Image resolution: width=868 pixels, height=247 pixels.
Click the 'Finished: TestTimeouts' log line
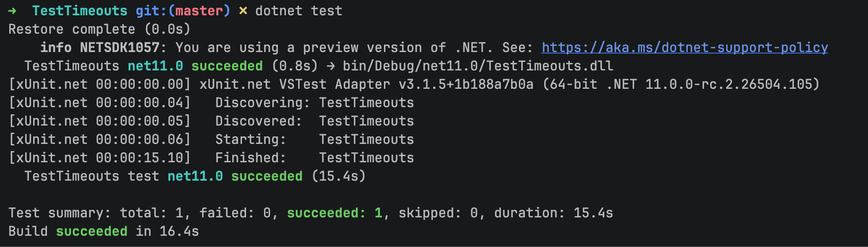point(315,158)
